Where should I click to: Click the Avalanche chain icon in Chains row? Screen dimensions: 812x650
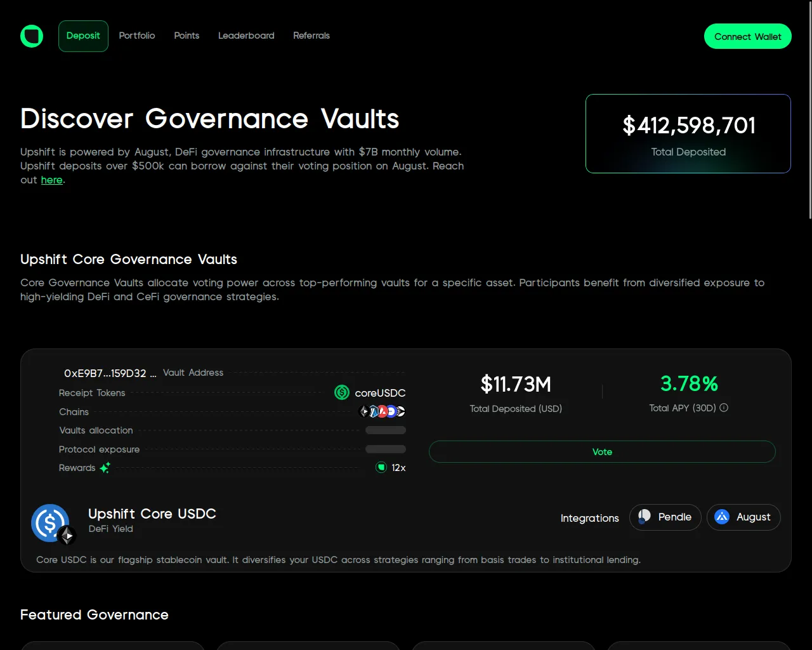pyautogui.click(x=383, y=411)
